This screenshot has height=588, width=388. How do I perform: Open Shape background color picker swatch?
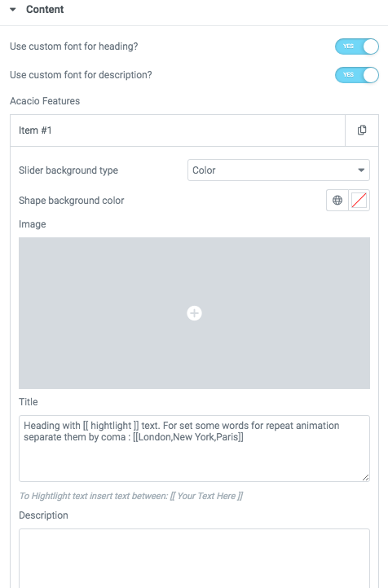(359, 201)
